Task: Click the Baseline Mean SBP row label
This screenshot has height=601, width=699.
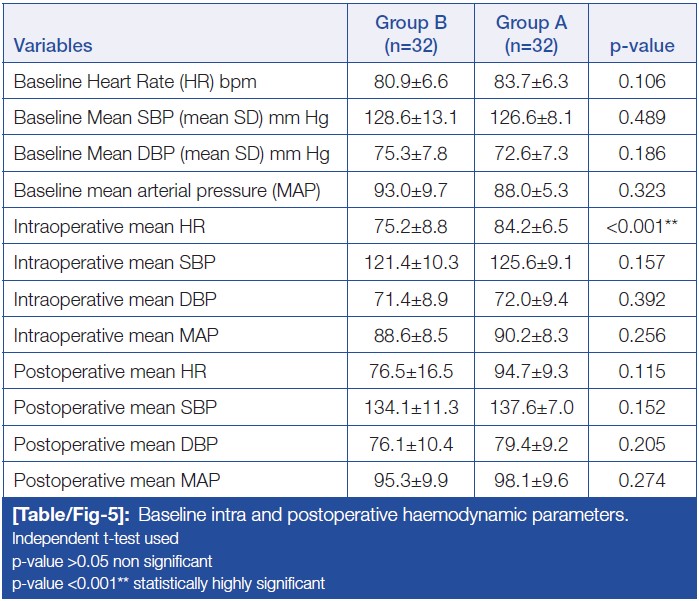Action: click(x=171, y=118)
